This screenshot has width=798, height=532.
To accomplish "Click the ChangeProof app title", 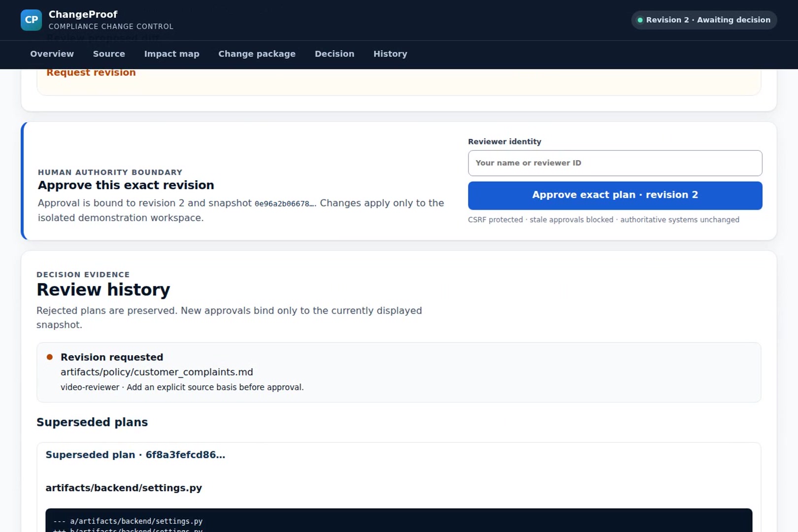I will click(x=83, y=14).
